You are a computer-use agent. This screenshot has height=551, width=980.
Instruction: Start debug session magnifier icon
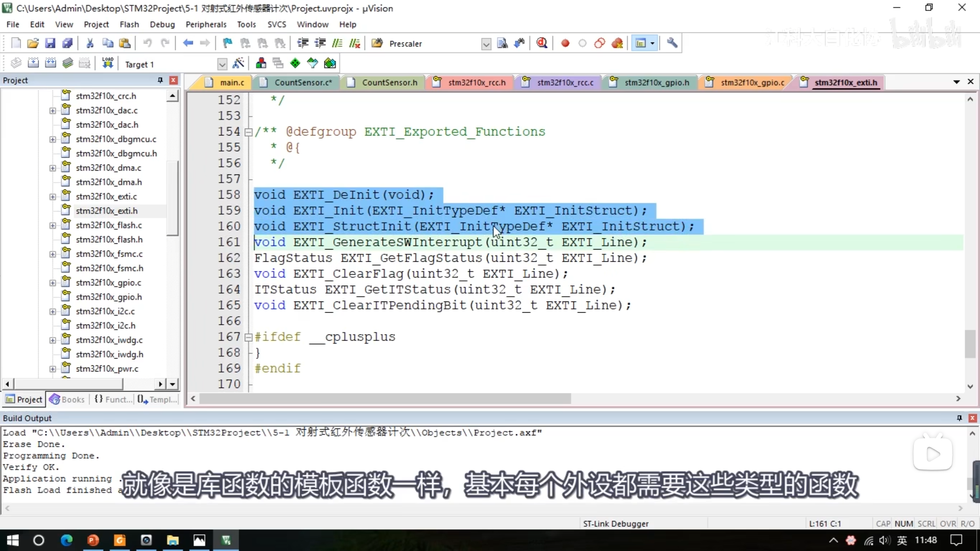coord(542,43)
